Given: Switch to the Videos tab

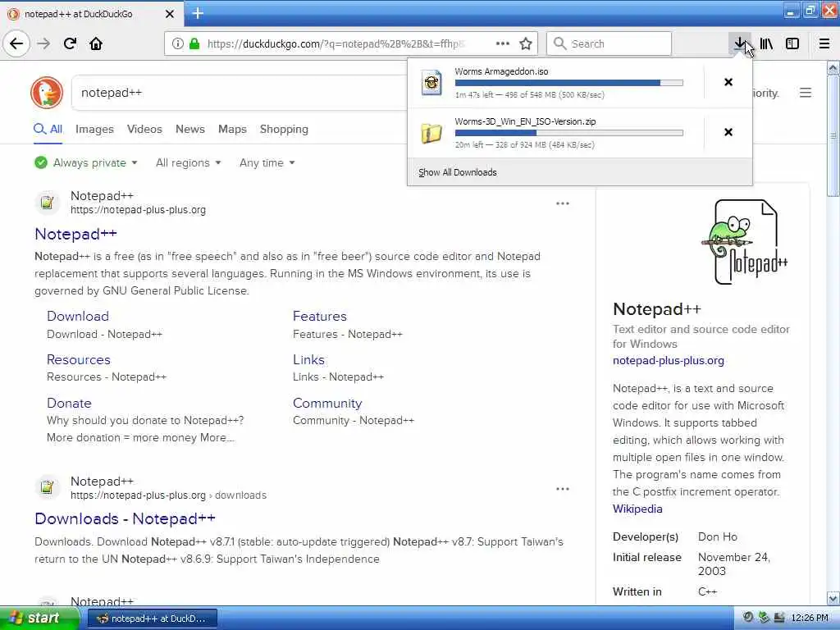Looking at the screenshot, I should (x=144, y=129).
